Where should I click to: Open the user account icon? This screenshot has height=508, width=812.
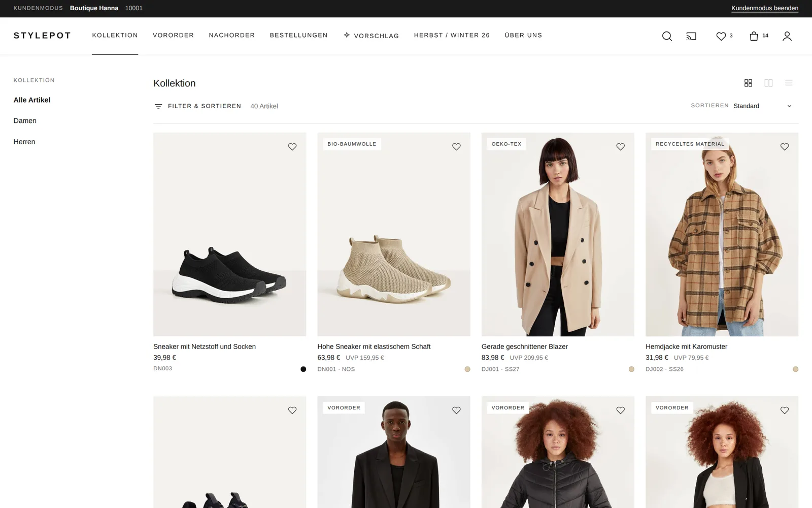(787, 36)
